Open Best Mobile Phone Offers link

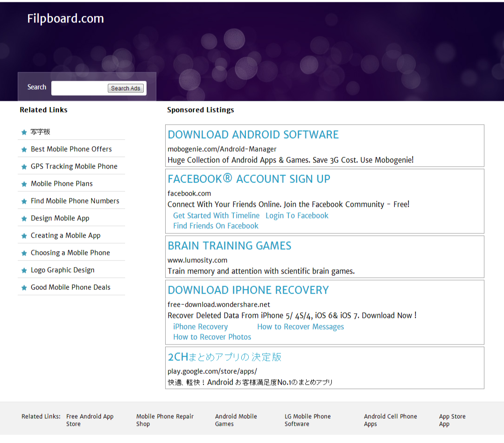71,149
